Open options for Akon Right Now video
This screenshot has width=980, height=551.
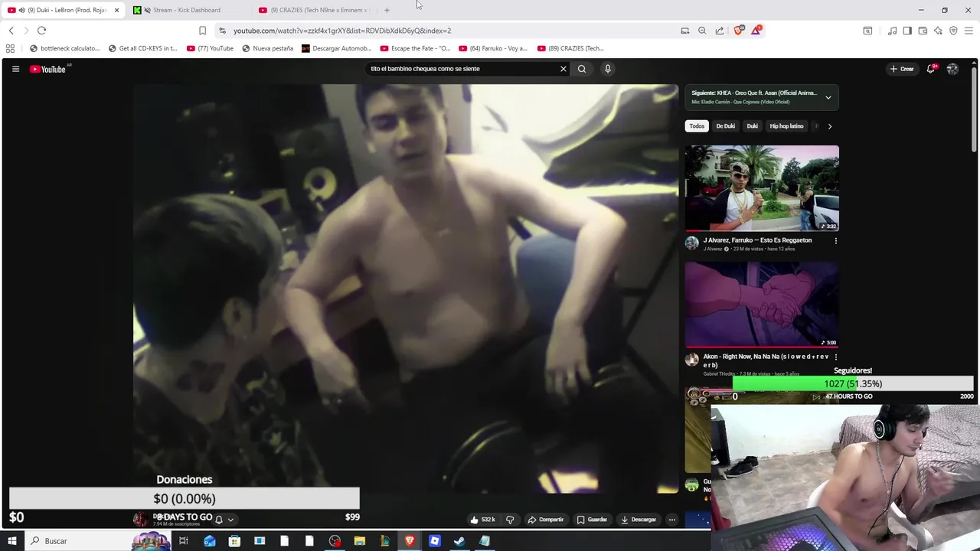pos(835,357)
